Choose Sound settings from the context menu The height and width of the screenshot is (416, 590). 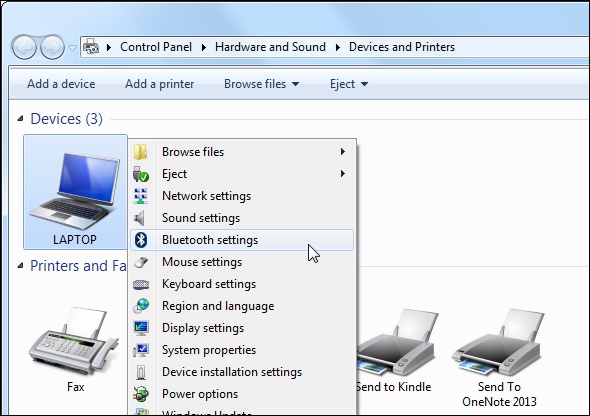242,218
